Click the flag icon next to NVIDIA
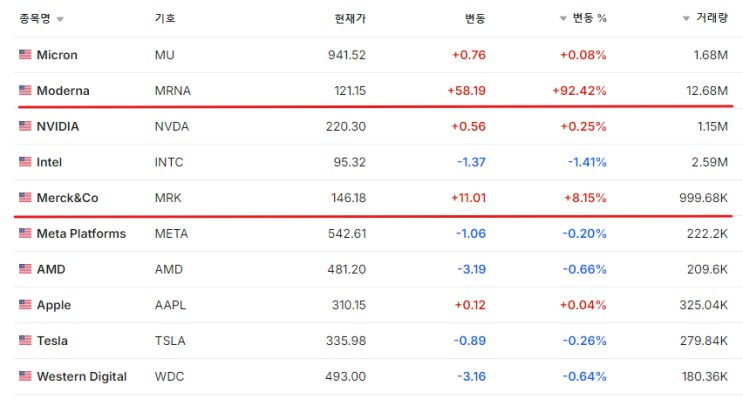The width and height of the screenshot is (743, 399). (x=25, y=126)
